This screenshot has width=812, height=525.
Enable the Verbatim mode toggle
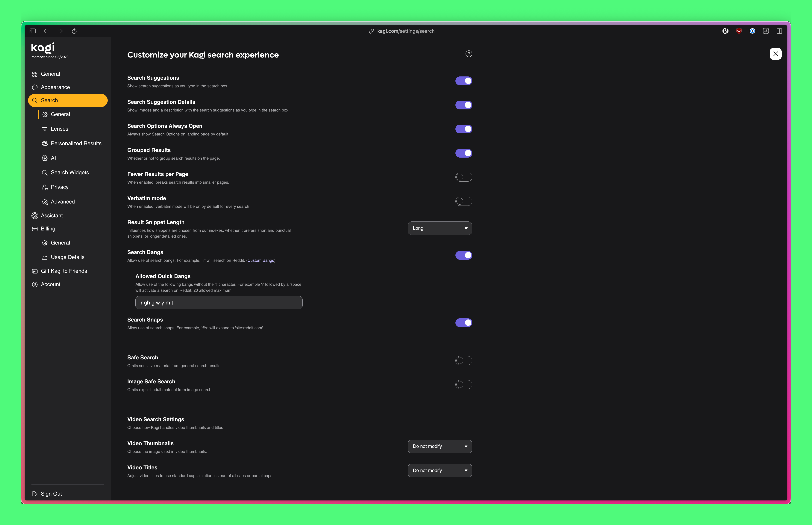pyautogui.click(x=463, y=201)
